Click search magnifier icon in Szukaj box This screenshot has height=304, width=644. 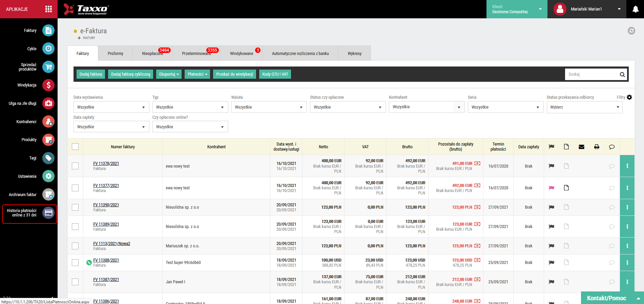tap(622, 75)
